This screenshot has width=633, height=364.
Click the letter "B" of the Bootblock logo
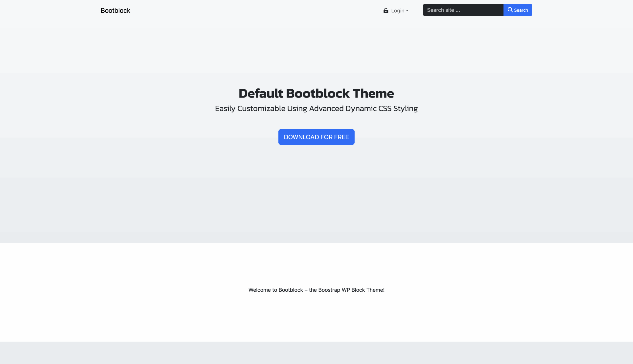(103, 11)
